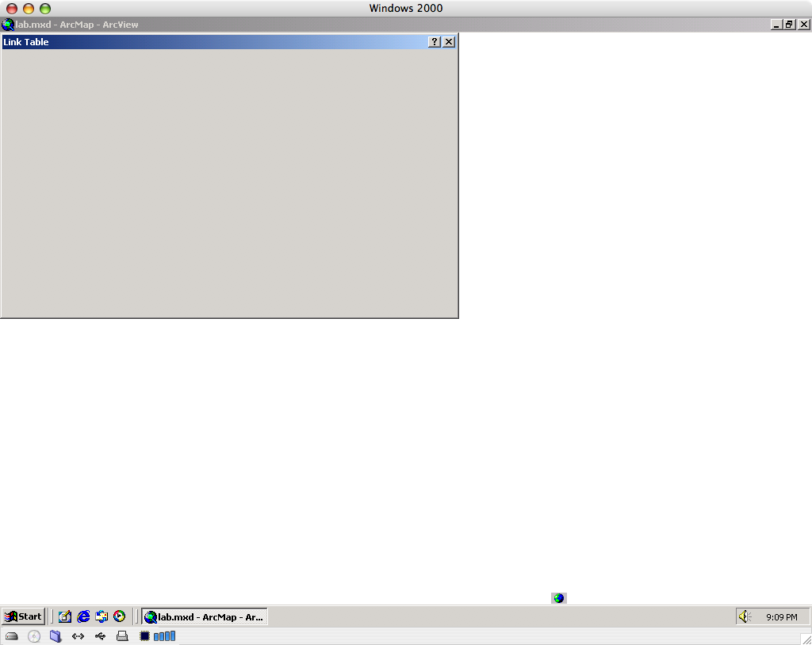Click the 9:09 PM system clock
The width and height of the screenshot is (812, 645).
(781, 617)
